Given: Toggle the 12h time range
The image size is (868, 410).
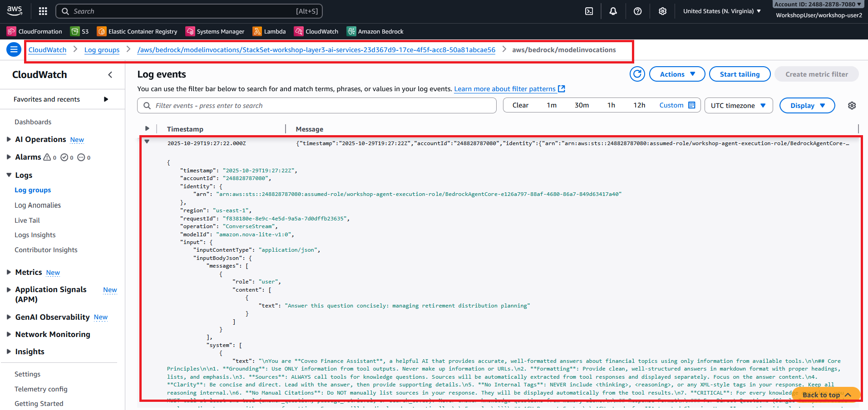Looking at the screenshot, I should 639,105.
